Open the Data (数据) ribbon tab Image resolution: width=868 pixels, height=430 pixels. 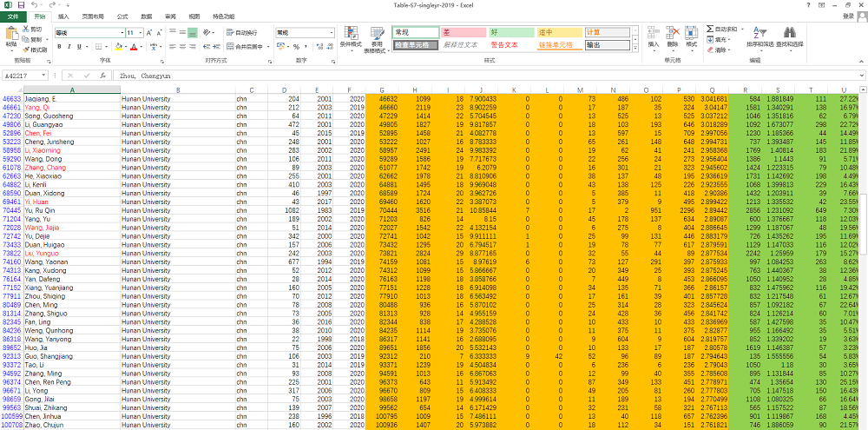146,17
